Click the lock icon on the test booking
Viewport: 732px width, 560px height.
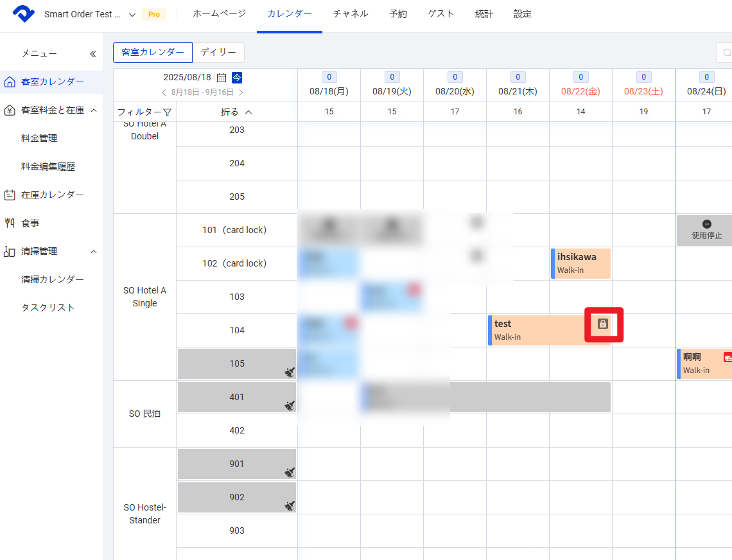[x=602, y=324]
